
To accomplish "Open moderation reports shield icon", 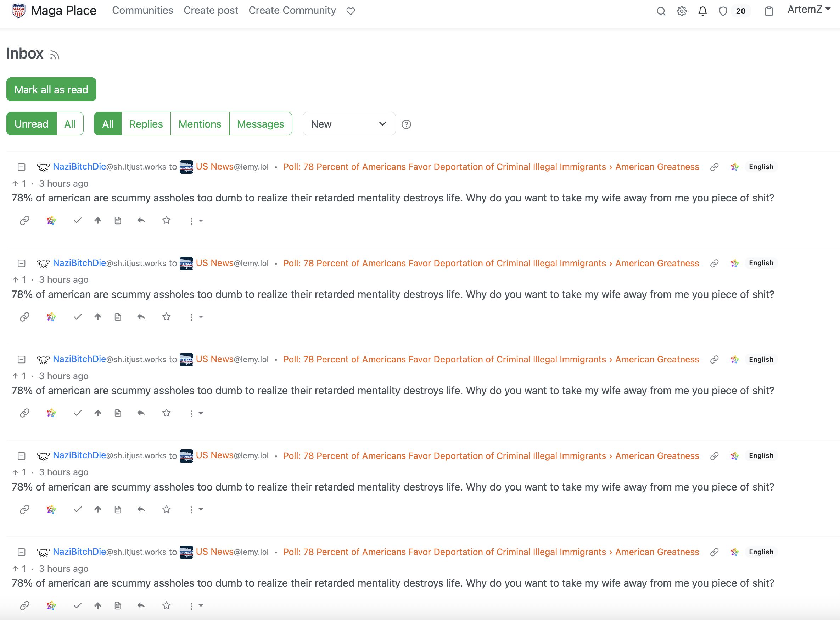I will coord(723,11).
